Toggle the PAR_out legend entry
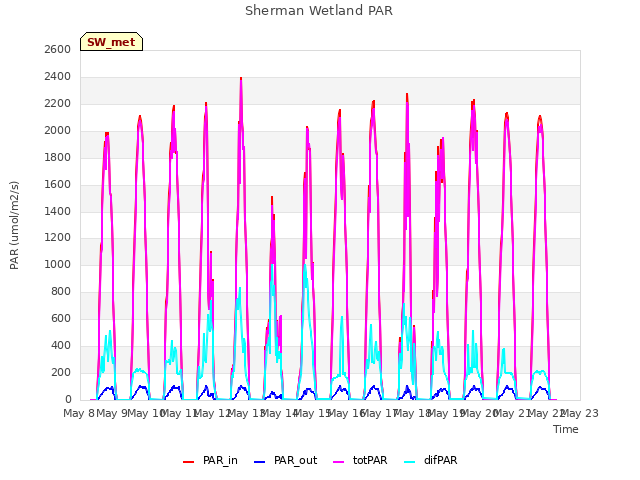The image size is (640, 480). tap(285, 460)
